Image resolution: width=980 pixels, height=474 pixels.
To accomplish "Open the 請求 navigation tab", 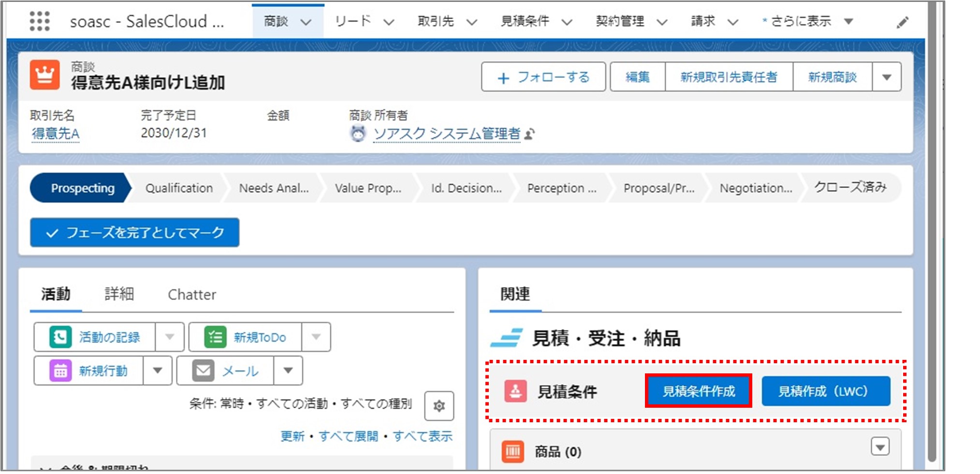I will click(x=703, y=21).
